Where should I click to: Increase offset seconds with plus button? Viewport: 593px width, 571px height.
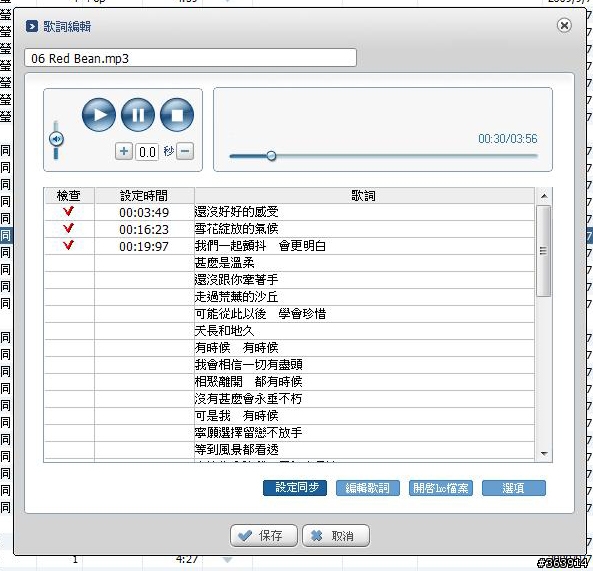coord(124,151)
